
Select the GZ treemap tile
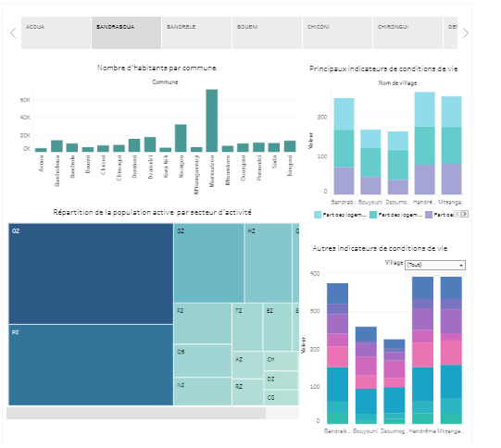[x=209, y=263]
